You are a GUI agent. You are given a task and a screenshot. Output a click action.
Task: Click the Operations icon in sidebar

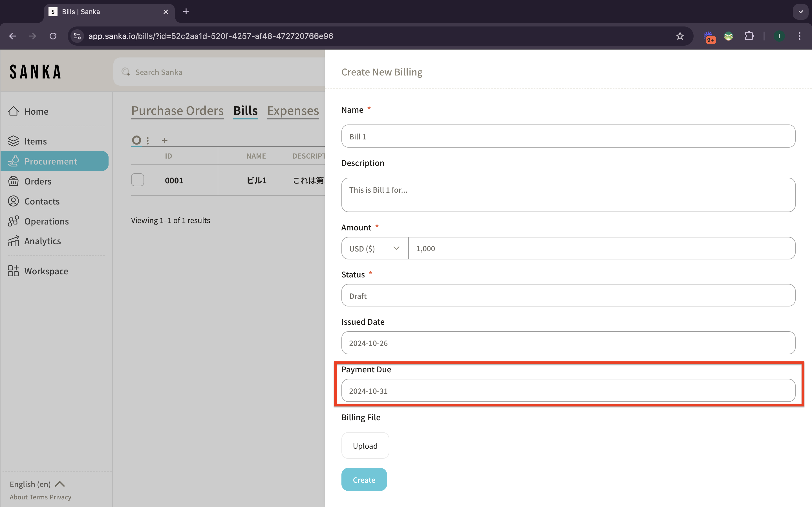pyautogui.click(x=14, y=221)
